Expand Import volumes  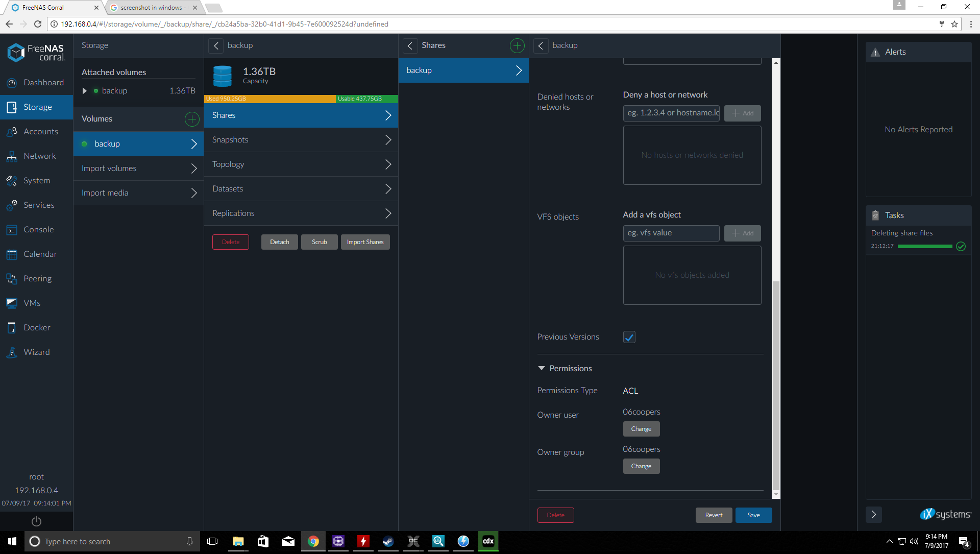click(x=138, y=168)
